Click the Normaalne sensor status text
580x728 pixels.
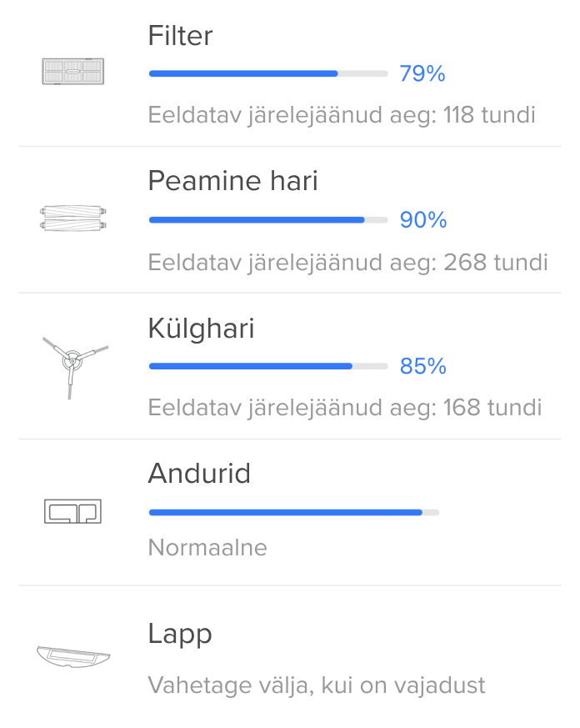[207, 548]
